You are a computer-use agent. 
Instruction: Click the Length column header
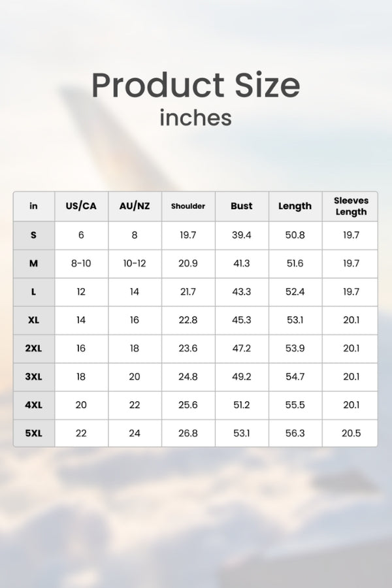(x=295, y=206)
